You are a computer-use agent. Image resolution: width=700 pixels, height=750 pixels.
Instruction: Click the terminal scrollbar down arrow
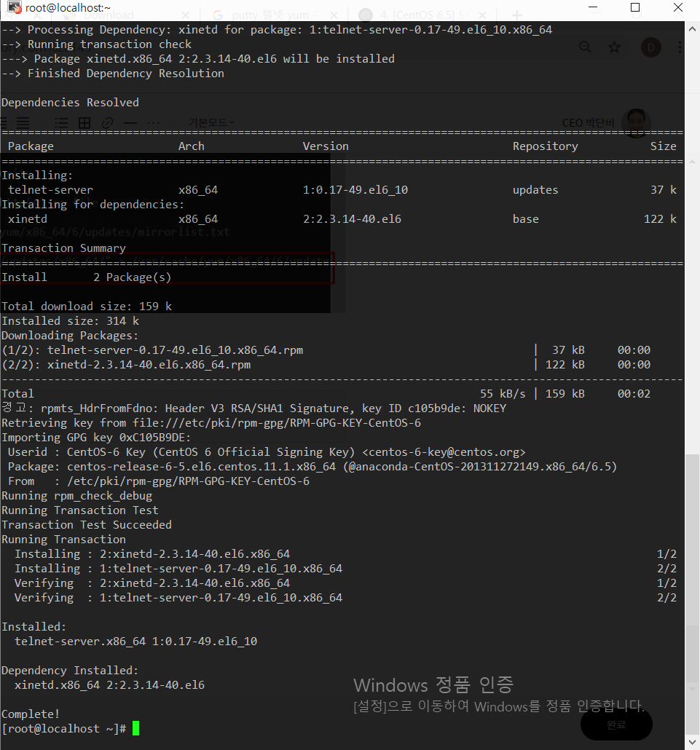(692, 742)
